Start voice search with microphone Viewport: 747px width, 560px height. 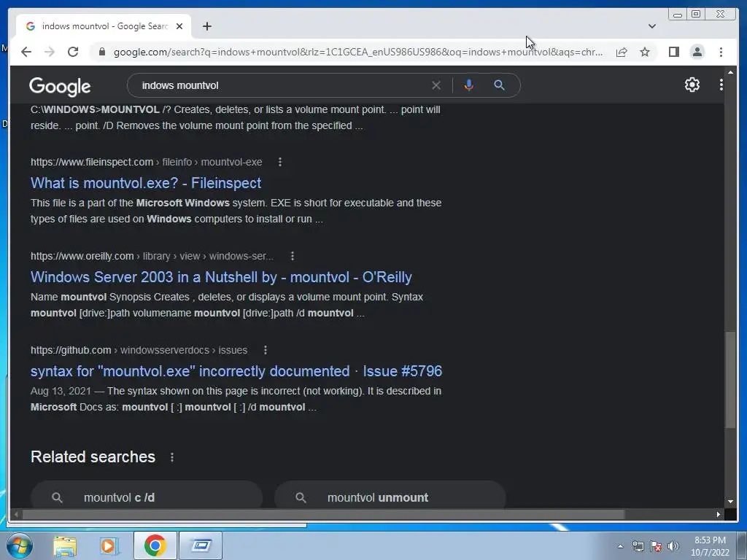469,85
